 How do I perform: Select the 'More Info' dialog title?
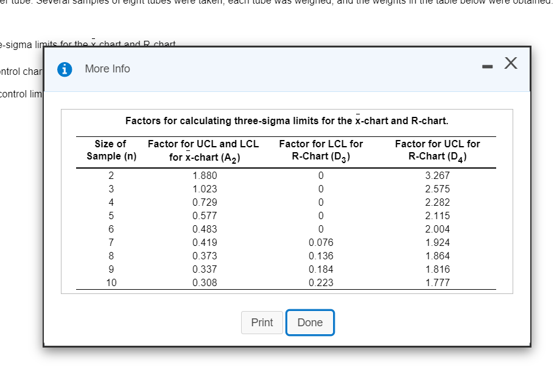(107, 69)
